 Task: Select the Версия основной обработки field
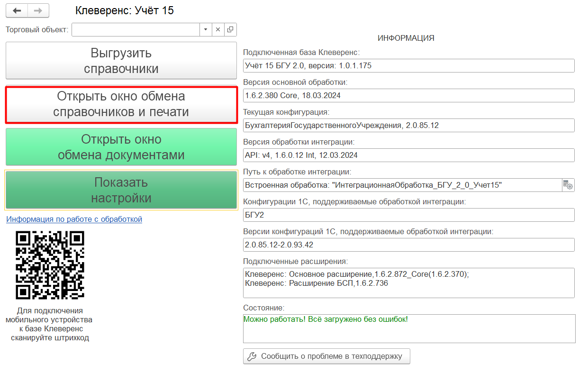[x=408, y=95]
